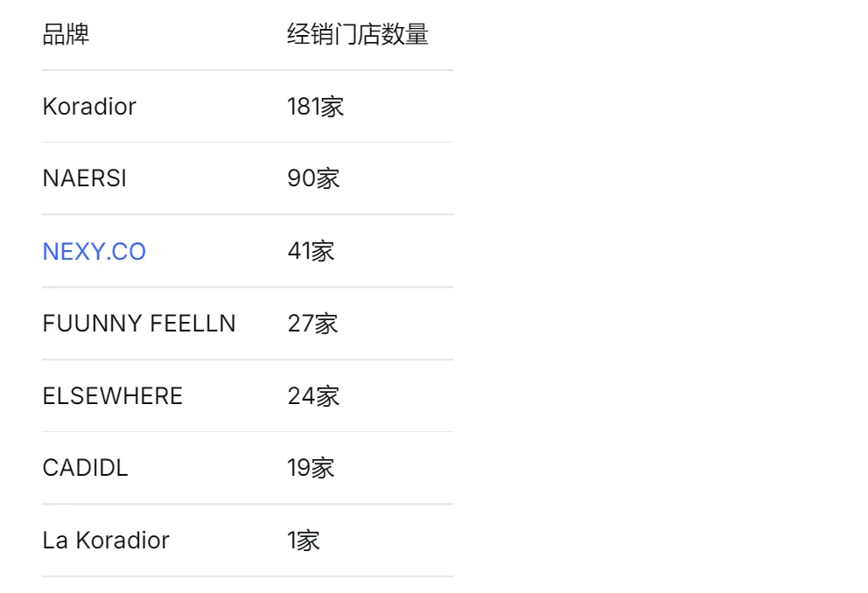868x593 pixels.
Task: Click the 181家 store count
Action: (x=315, y=107)
